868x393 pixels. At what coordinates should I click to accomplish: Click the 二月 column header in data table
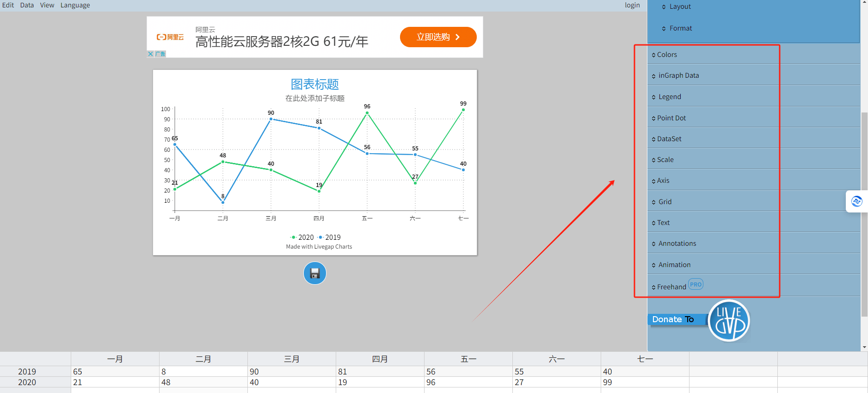click(x=203, y=359)
